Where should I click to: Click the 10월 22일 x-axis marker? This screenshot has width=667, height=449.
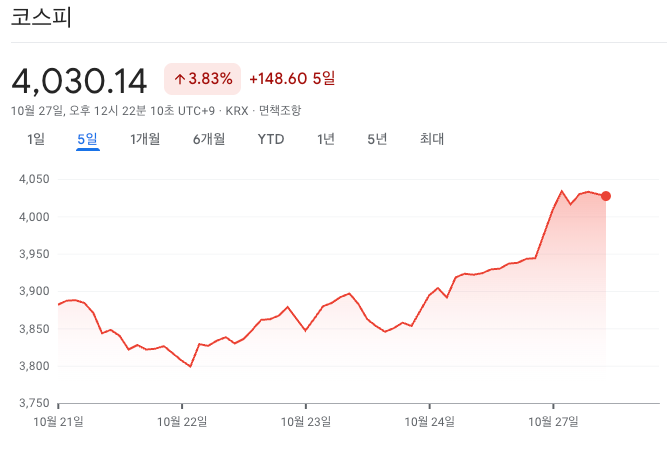[182, 422]
